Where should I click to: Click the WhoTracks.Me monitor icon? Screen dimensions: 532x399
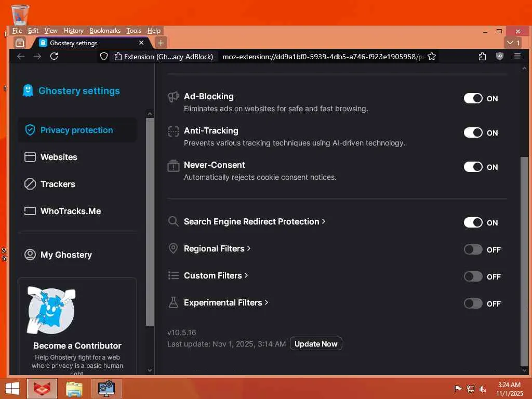click(x=30, y=211)
